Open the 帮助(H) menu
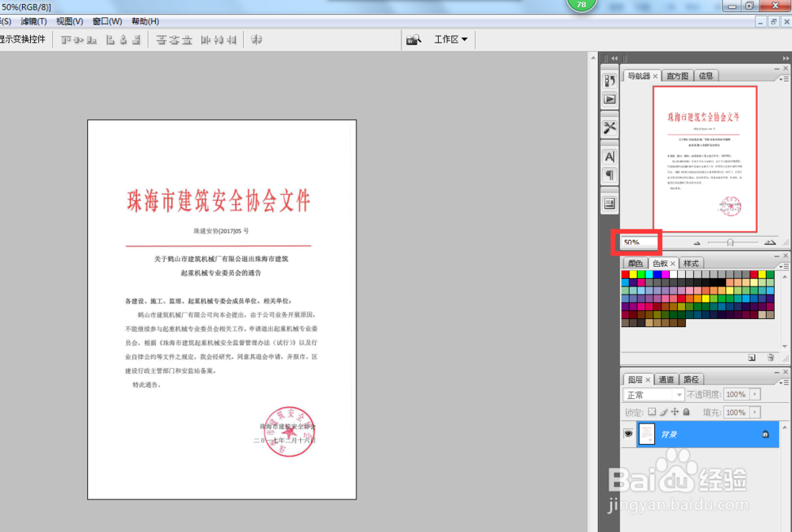The image size is (792, 532). (145, 21)
